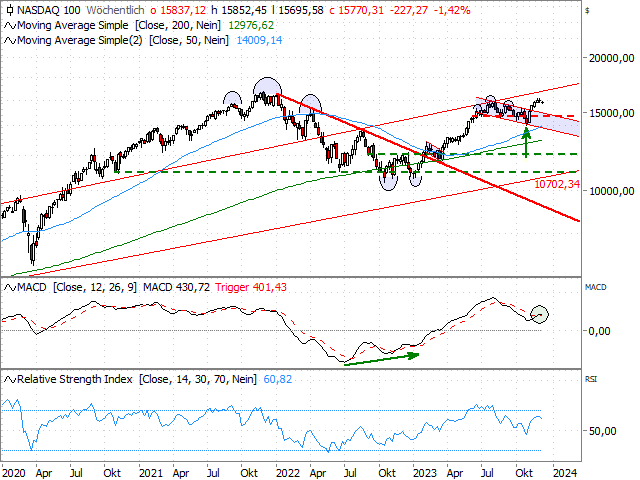Click Moving Average Simple [Close, 200, Nein] label
The height and width of the screenshot is (480, 640).
point(119,25)
